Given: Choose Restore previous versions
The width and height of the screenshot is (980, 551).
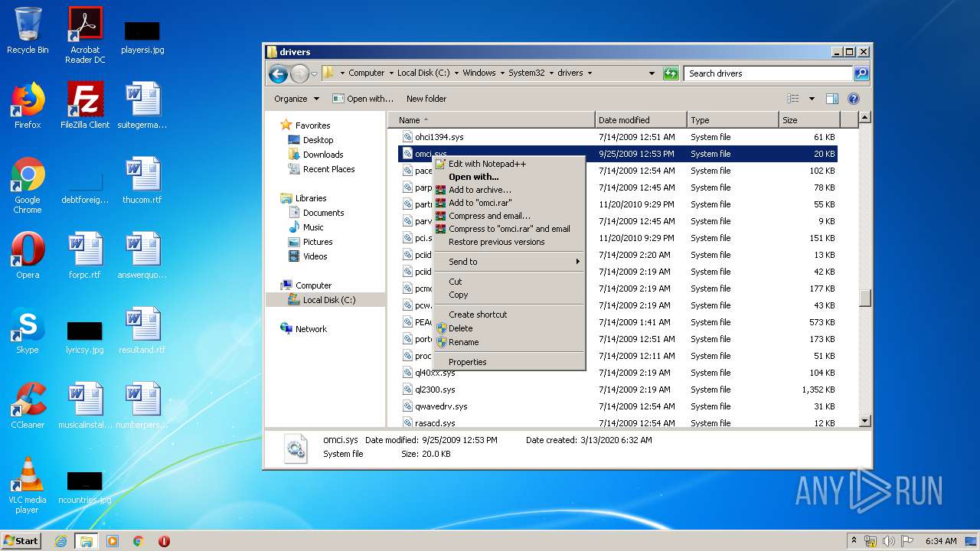Looking at the screenshot, I should tap(508, 242).
